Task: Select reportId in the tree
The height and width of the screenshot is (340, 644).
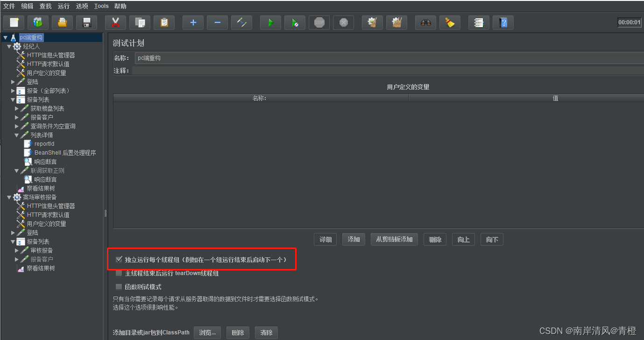Action: [x=44, y=144]
